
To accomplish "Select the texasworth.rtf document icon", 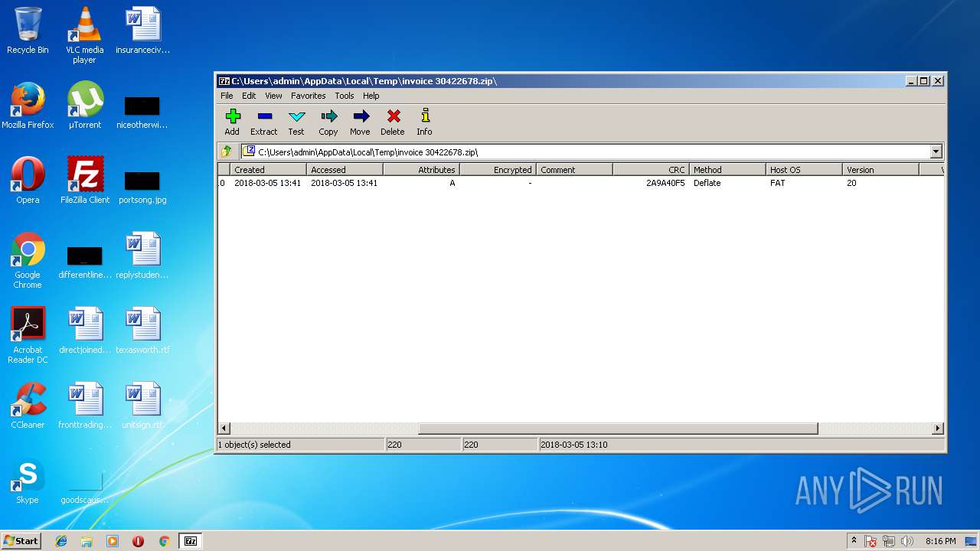I will click(x=142, y=331).
